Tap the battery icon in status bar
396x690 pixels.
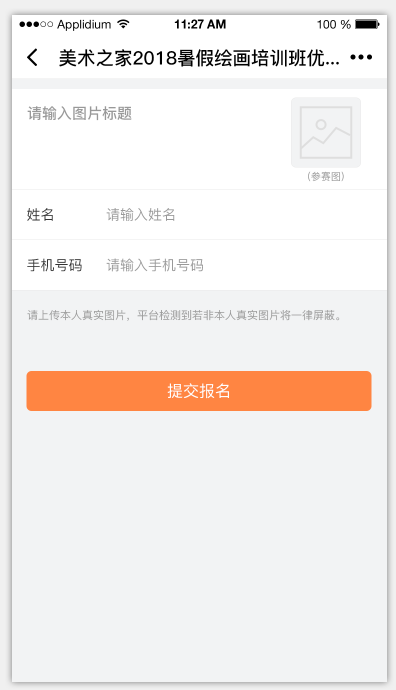tap(367, 24)
